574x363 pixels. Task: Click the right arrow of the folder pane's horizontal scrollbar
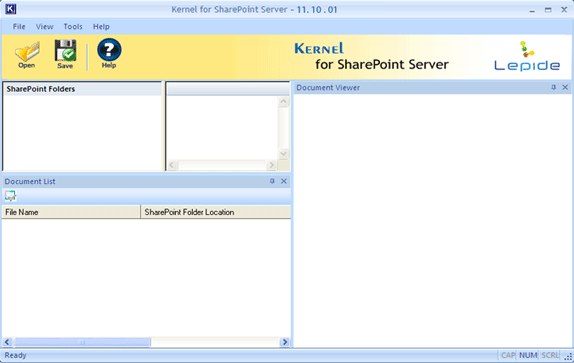[271, 165]
